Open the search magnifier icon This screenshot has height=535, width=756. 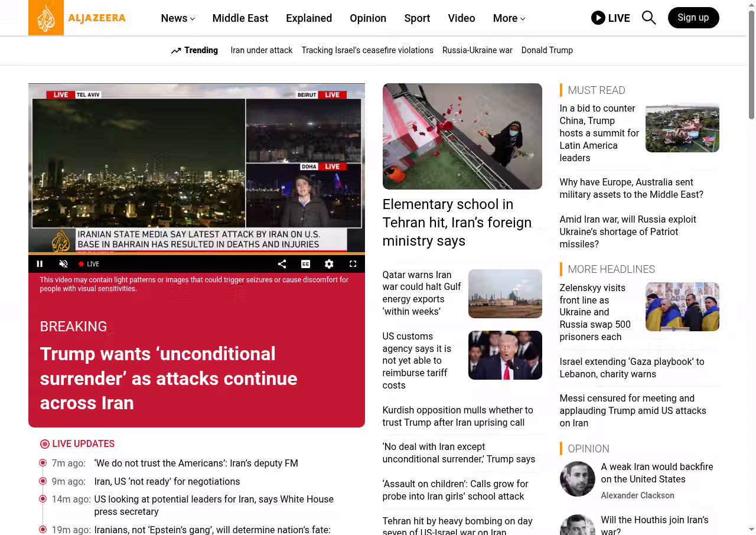pyautogui.click(x=649, y=18)
